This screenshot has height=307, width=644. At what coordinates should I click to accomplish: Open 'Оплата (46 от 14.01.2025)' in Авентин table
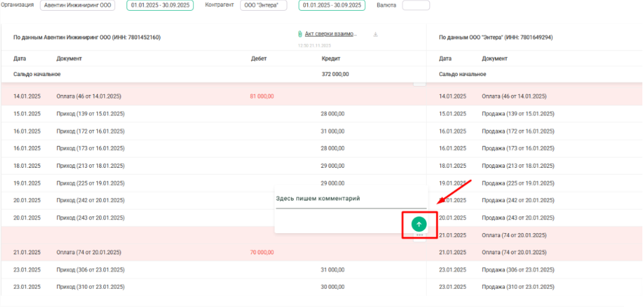pyautogui.click(x=88, y=97)
